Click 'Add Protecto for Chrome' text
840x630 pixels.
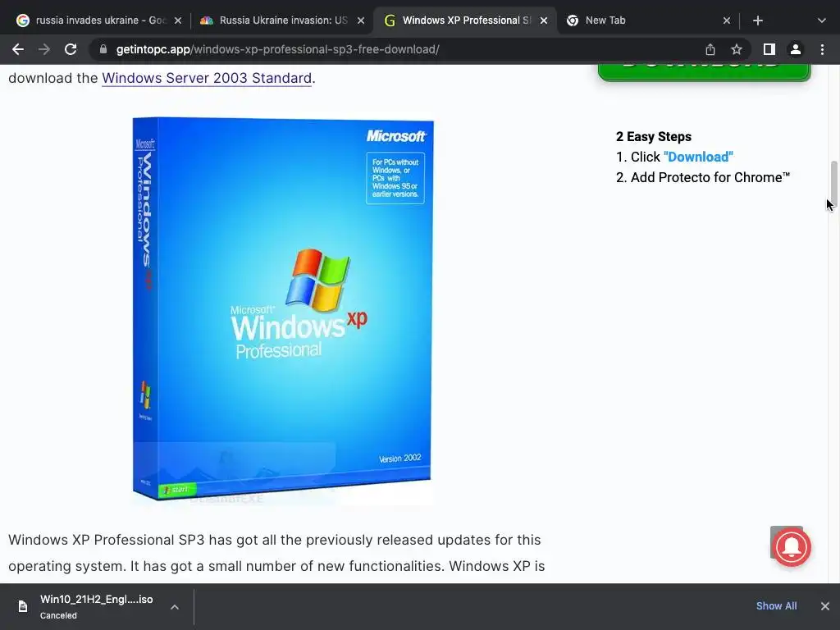(x=710, y=177)
